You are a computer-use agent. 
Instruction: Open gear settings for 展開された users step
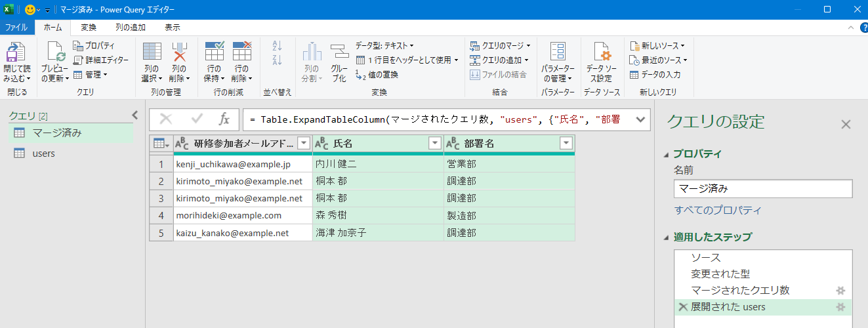(840, 307)
